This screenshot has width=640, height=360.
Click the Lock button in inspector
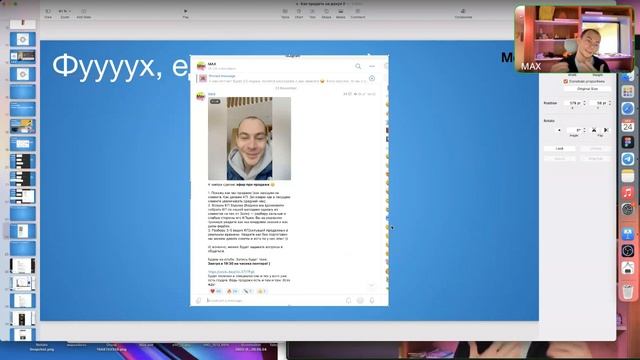point(560,149)
